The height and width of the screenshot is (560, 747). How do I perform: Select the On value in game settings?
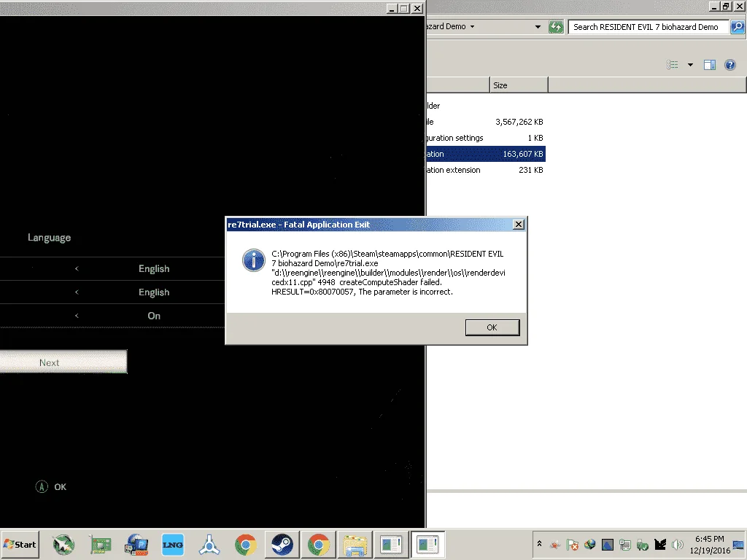coord(154,316)
